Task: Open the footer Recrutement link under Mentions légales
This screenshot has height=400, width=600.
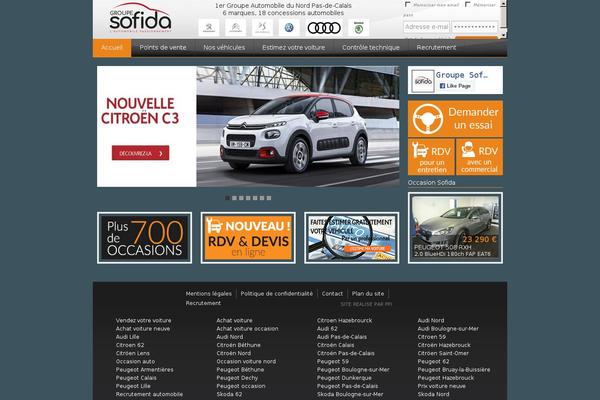Action: tap(203, 303)
